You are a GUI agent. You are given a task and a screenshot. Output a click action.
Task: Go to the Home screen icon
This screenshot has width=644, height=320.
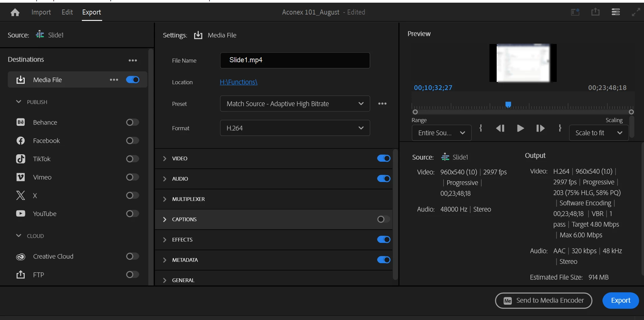[15, 13]
